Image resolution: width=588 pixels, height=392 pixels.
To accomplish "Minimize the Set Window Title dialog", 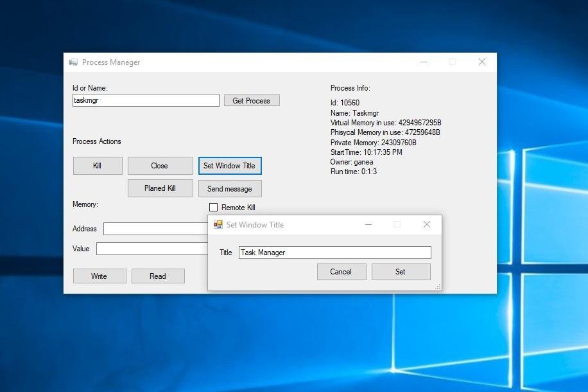I will pos(368,224).
